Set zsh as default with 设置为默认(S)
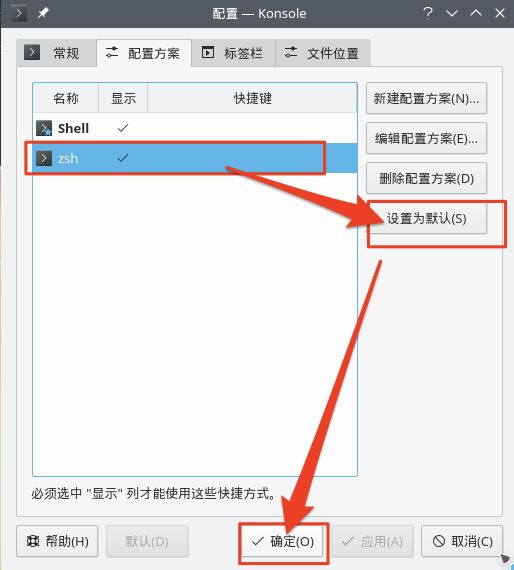Viewport: 514px width, 570px height. coord(426,218)
